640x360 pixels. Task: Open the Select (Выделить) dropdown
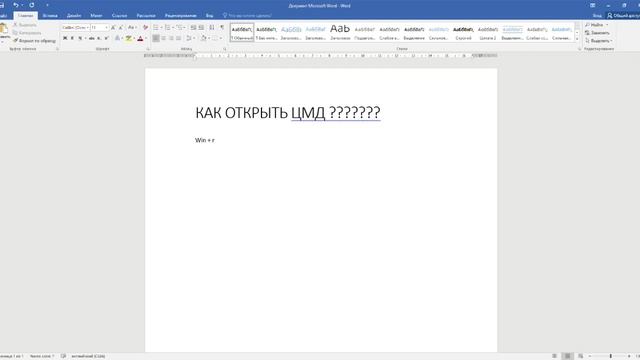[x=598, y=41]
